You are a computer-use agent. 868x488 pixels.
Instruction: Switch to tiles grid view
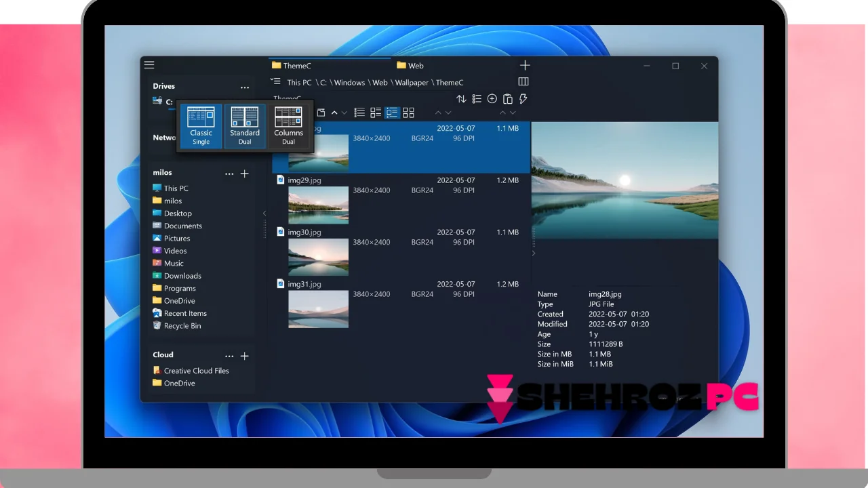[408, 113]
